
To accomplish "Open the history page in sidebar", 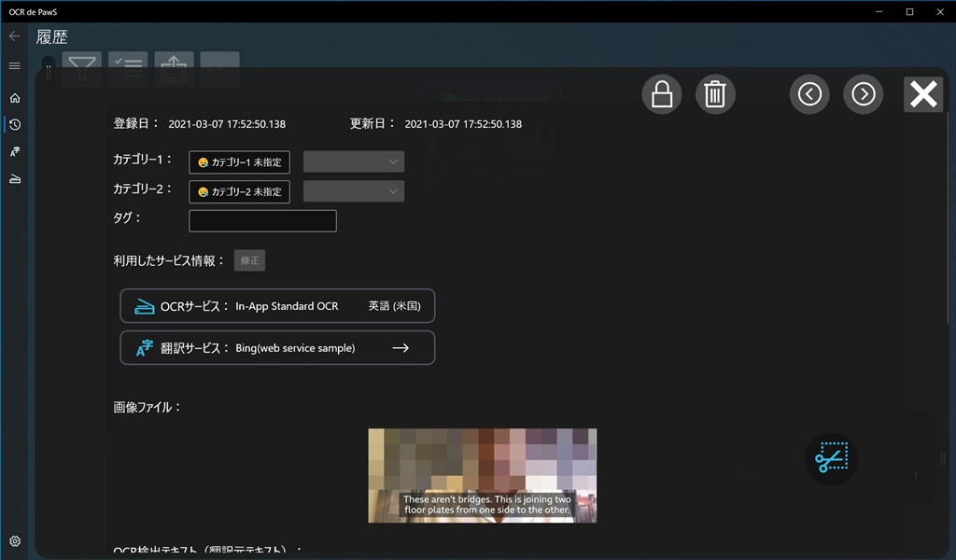I will [x=14, y=125].
